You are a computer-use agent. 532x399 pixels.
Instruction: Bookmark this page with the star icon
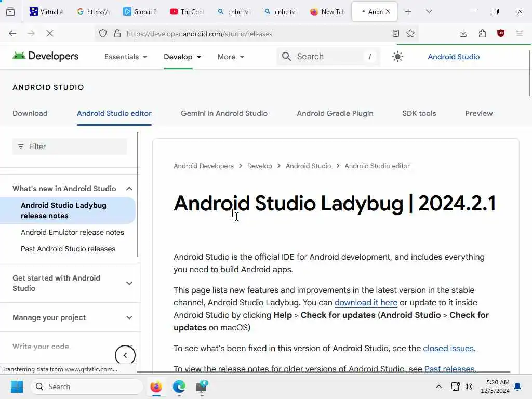[x=410, y=33]
